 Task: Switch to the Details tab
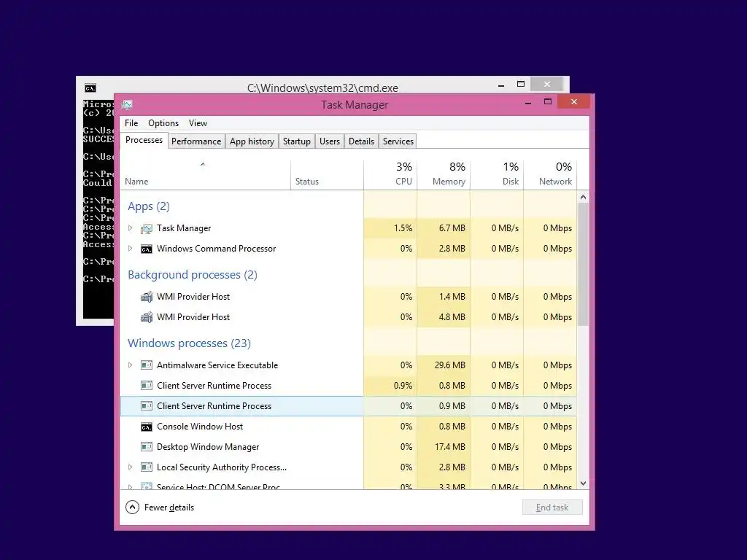click(x=361, y=141)
